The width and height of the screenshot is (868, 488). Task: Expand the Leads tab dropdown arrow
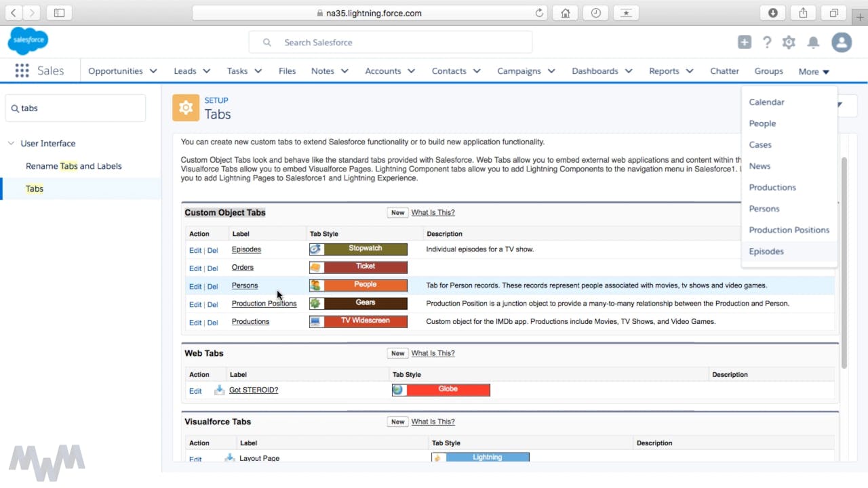click(206, 71)
